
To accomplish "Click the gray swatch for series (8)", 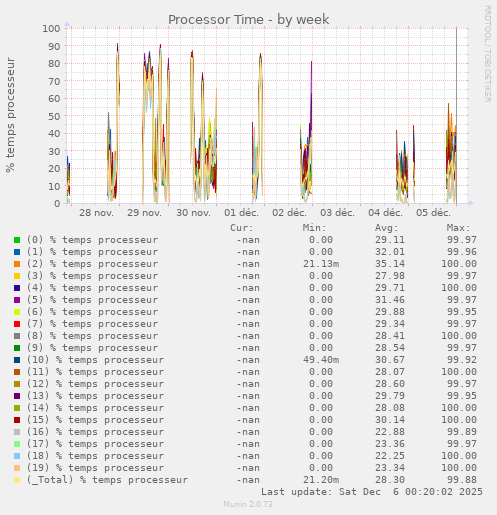I will (17, 336).
